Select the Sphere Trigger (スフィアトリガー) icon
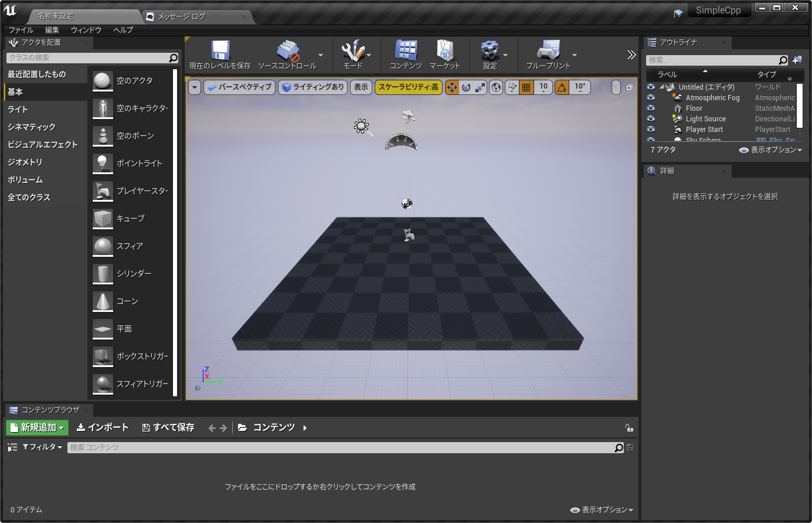Screen dimensions: 812x523 pyautogui.click(x=103, y=384)
